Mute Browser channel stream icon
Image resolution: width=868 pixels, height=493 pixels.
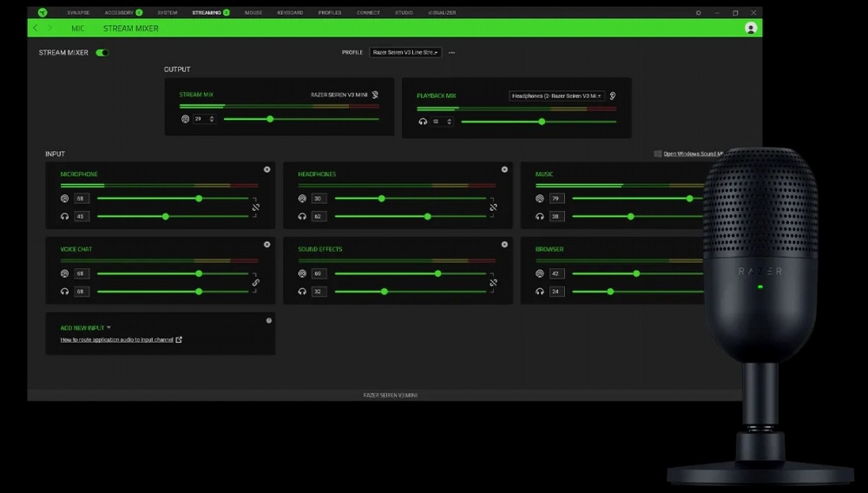(540, 273)
